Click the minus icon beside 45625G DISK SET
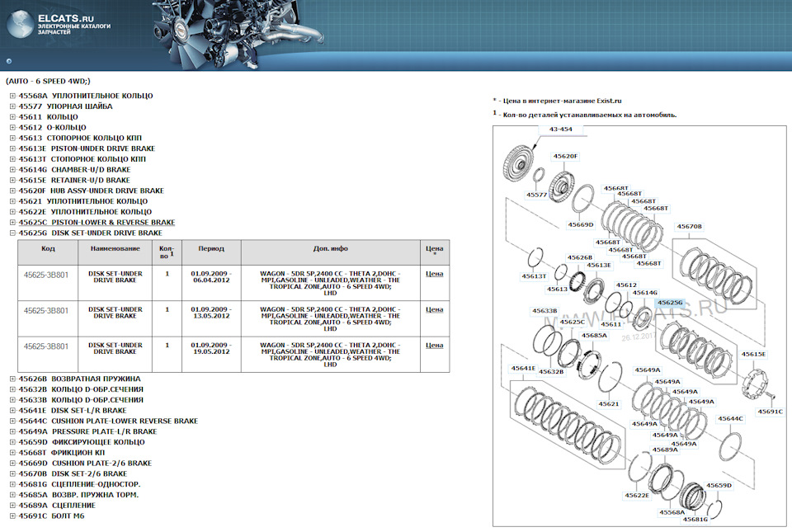Viewport: 792px width, 532px height. (12, 233)
